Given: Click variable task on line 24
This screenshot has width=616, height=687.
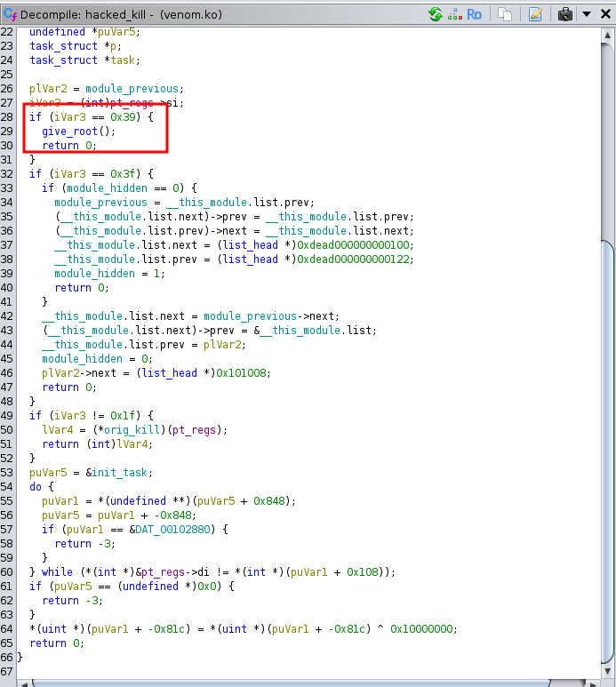Looking at the screenshot, I should coord(124,60).
